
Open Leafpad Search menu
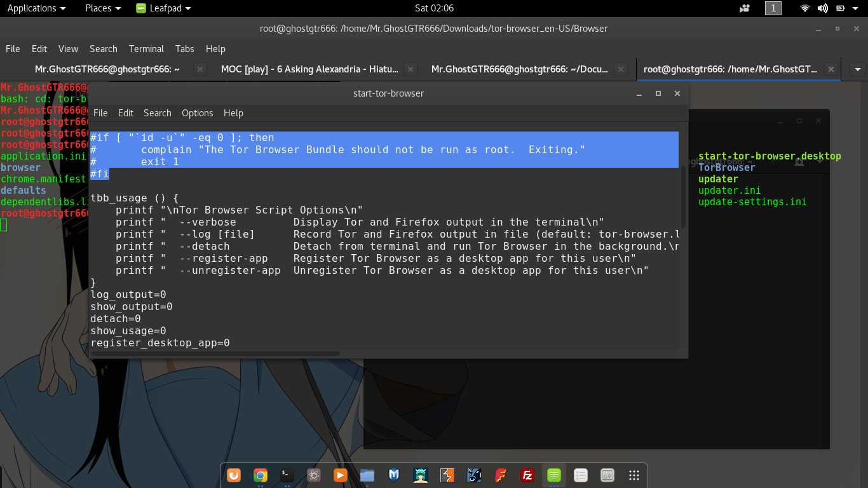[158, 113]
